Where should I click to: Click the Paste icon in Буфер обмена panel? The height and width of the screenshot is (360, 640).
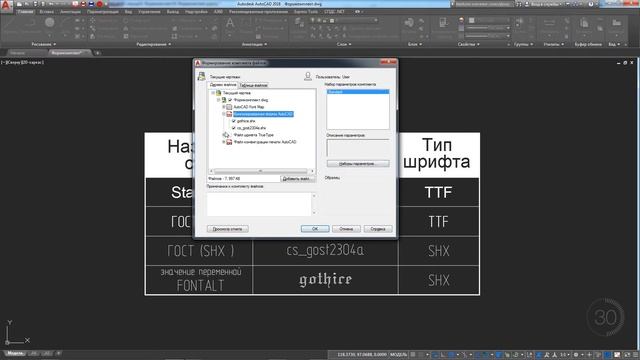click(584, 23)
